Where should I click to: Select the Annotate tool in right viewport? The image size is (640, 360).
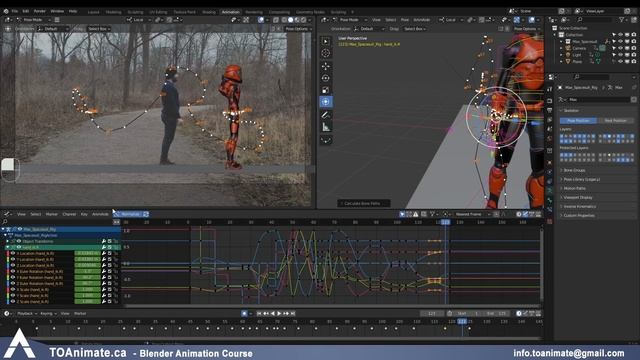326,115
